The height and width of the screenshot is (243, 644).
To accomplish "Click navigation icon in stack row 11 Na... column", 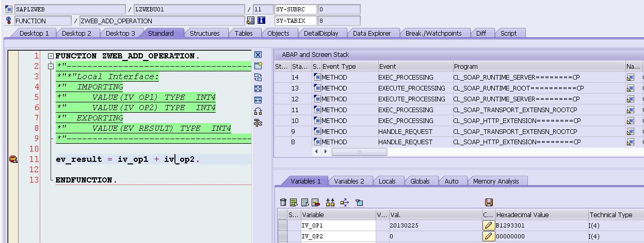I will pyautogui.click(x=630, y=110).
